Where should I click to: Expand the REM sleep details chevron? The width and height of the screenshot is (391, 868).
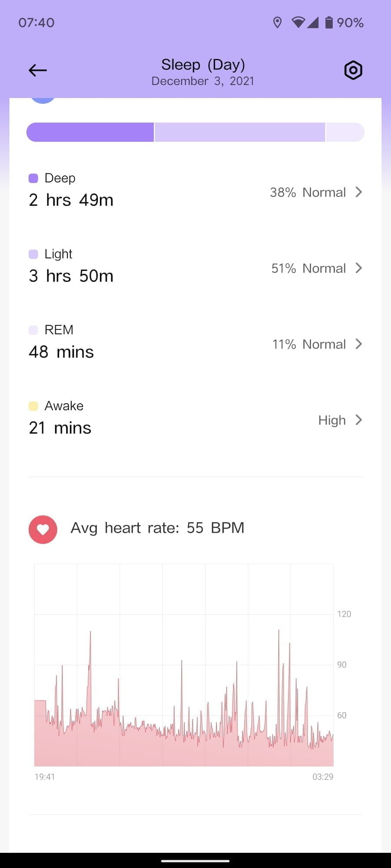coord(358,344)
